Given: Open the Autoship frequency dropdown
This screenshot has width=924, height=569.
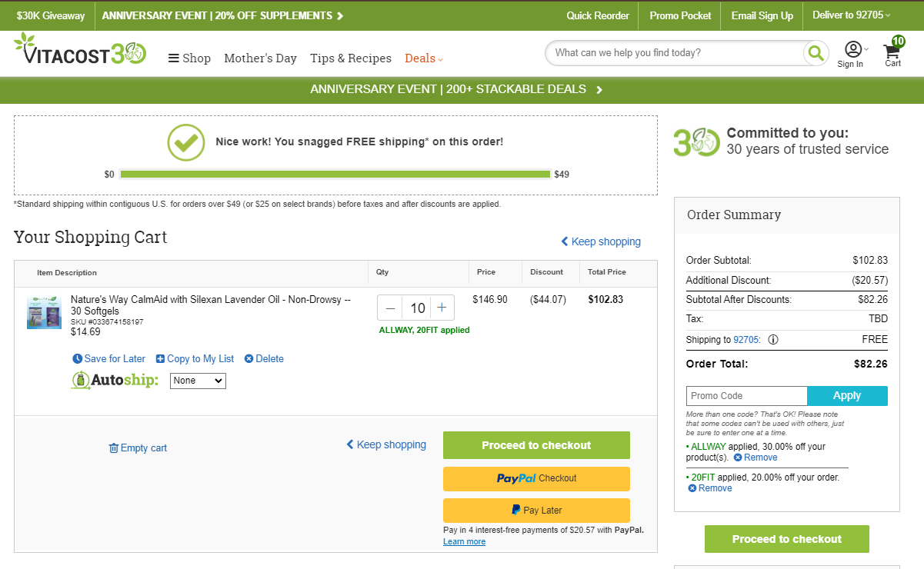Looking at the screenshot, I should coord(198,381).
